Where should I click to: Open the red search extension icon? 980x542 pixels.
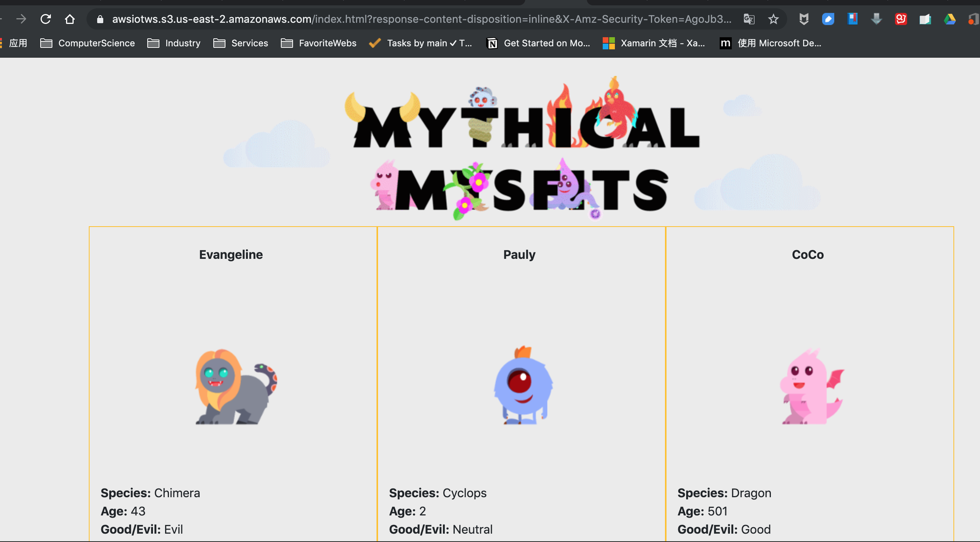click(901, 19)
